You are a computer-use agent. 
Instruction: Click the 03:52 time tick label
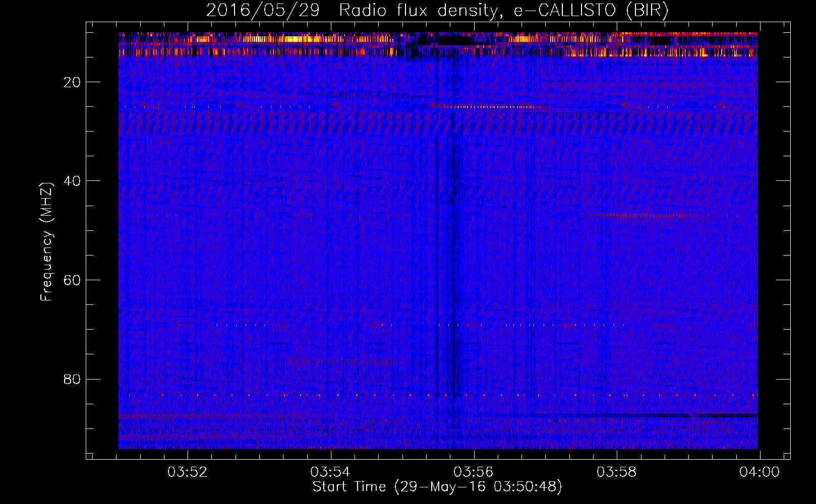(188, 472)
